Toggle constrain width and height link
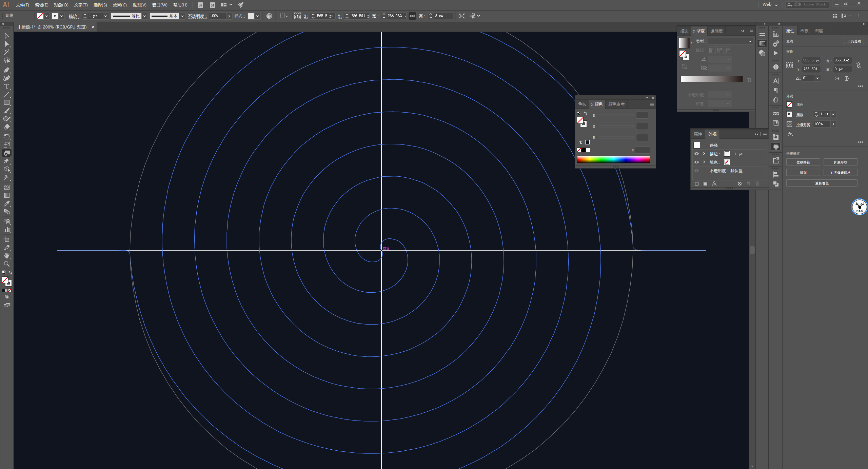Viewport: 868px width, 469px height. coord(412,16)
